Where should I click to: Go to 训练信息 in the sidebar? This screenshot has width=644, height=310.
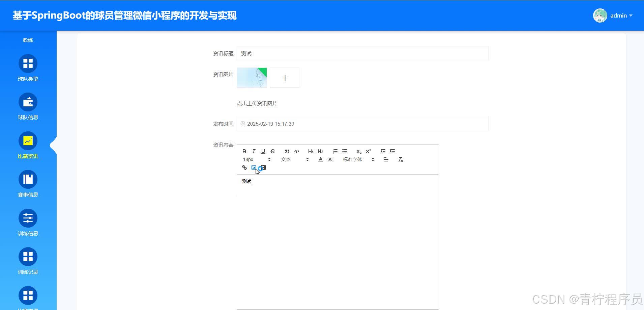[x=28, y=223]
